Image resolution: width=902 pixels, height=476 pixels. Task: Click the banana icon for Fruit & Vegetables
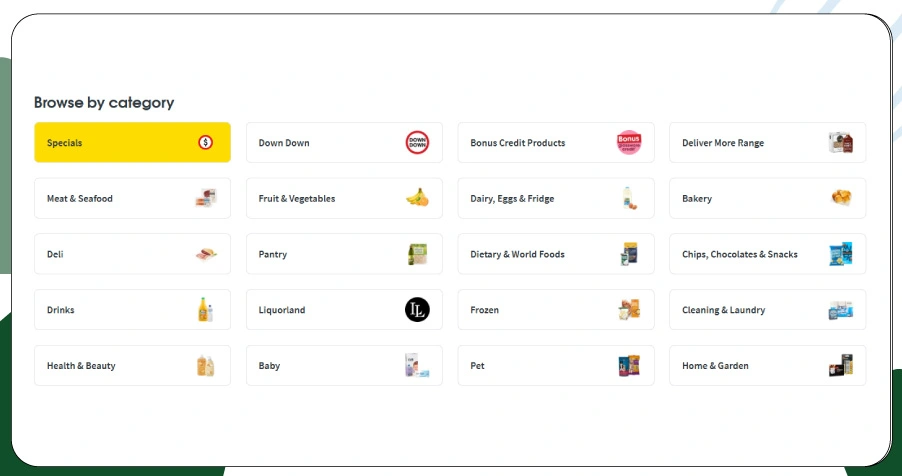[417, 198]
